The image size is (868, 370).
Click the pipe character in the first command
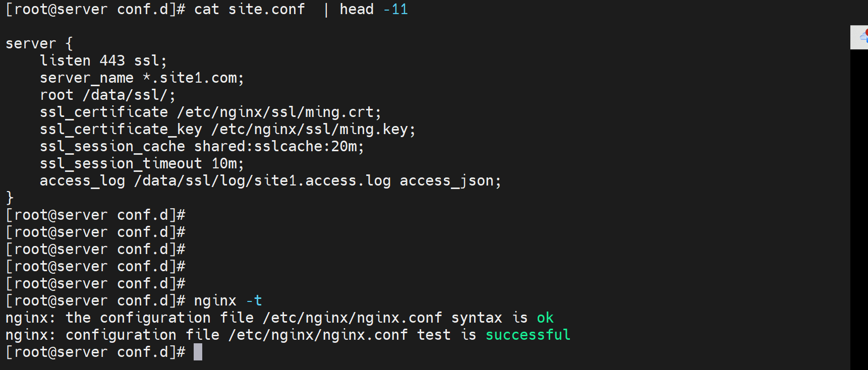(x=326, y=9)
